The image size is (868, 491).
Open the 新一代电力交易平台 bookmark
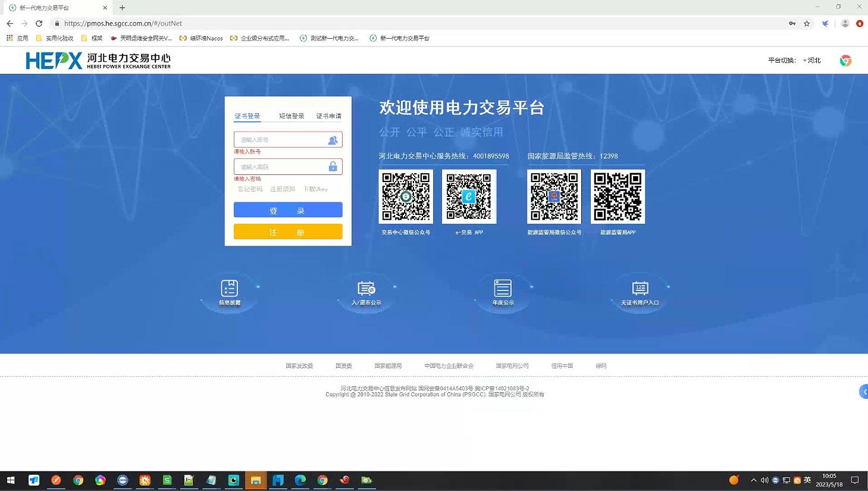(x=399, y=38)
